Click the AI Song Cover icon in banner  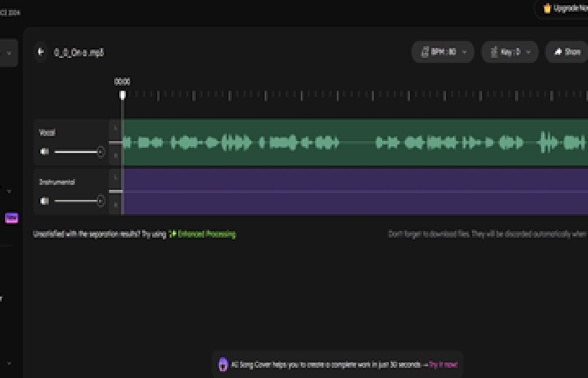tap(223, 365)
